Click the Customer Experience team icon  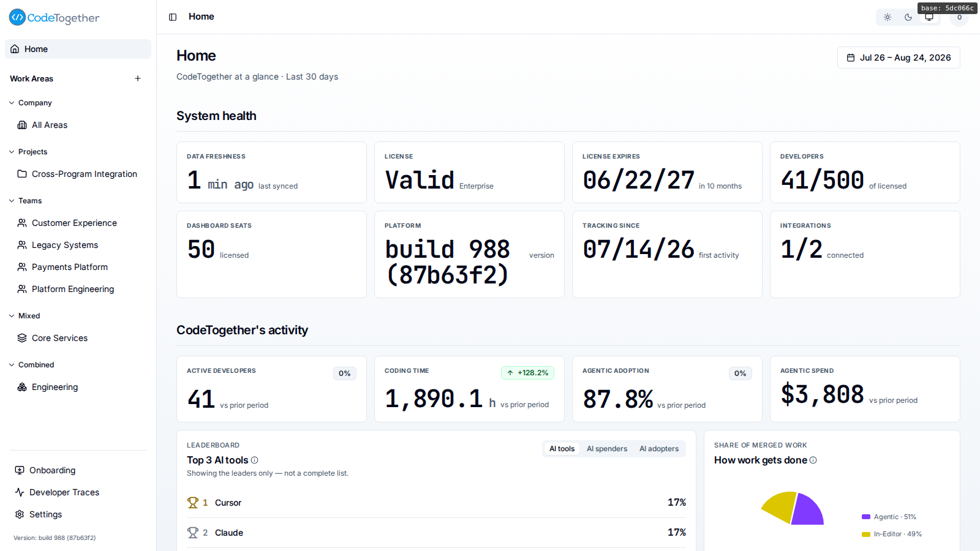[22, 223]
